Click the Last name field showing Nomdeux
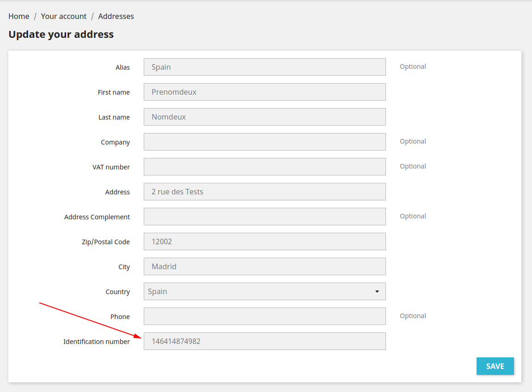The image size is (532, 392). (x=264, y=116)
